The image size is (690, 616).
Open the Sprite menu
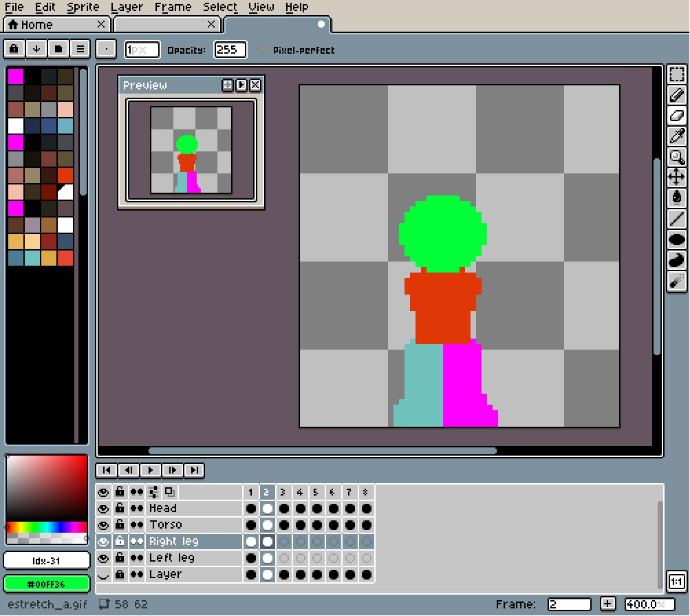[x=83, y=7]
